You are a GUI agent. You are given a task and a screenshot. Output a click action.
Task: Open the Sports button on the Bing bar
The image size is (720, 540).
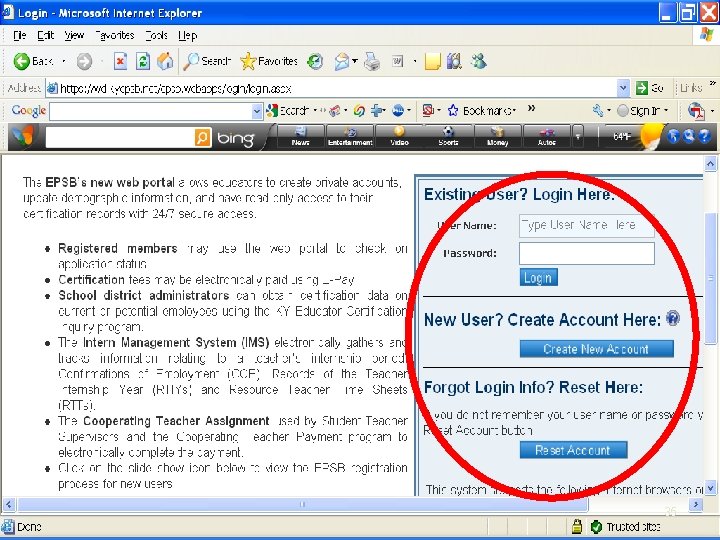click(448, 136)
